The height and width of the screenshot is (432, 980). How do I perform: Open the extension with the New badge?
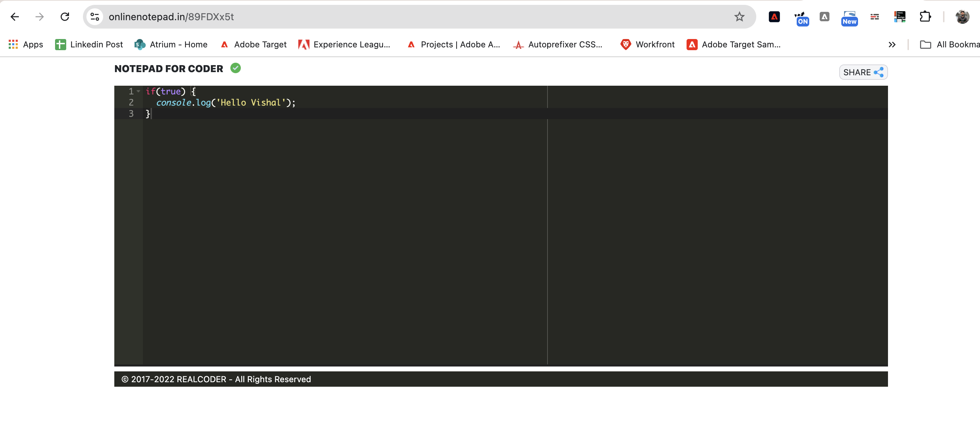(x=849, y=18)
